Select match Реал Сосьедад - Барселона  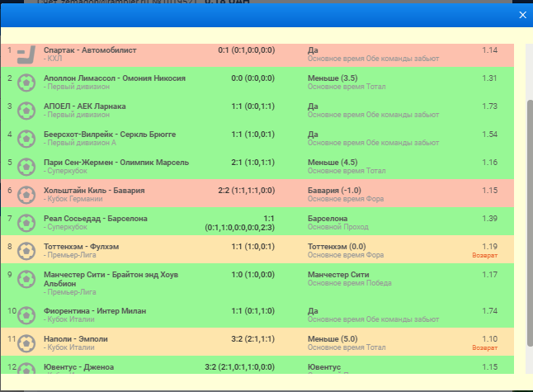click(96, 219)
